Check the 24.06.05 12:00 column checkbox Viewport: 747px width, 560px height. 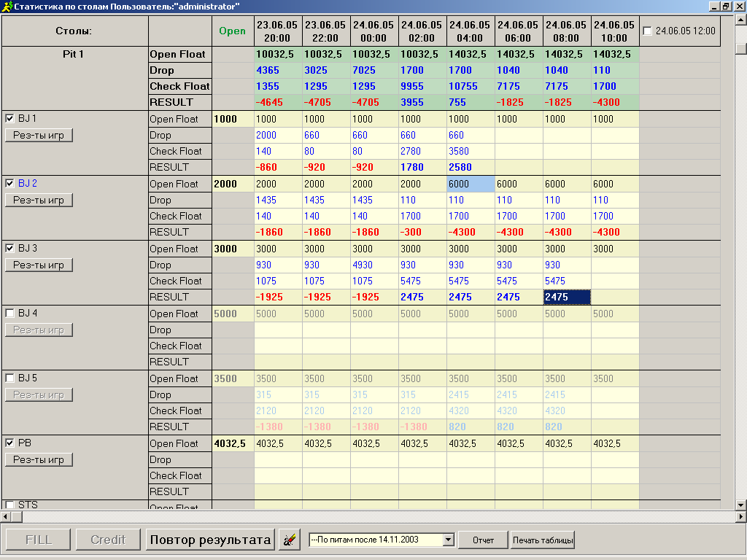[647, 31]
